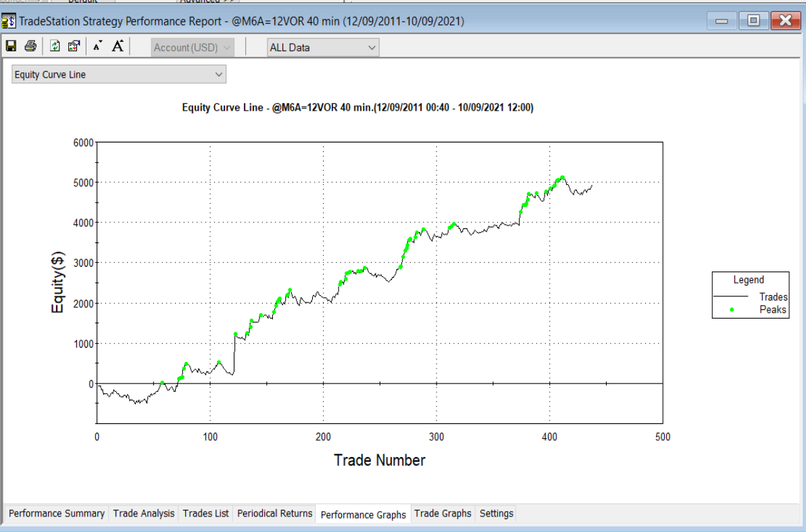Open the Periodical Returns tab
The image size is (806, 532).
(x=274, y=513)
